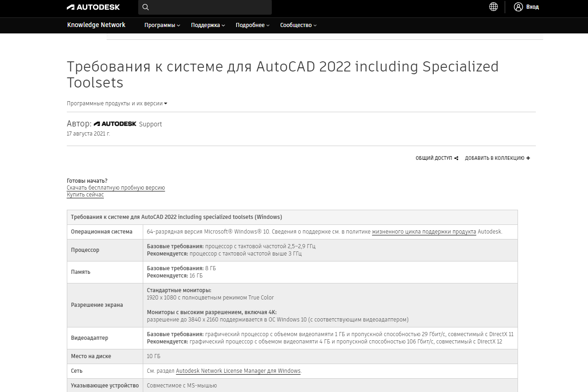The width and height of the screenshot is (588, 392).
Task: Click the Готовы начать? text
Action: 87,181
